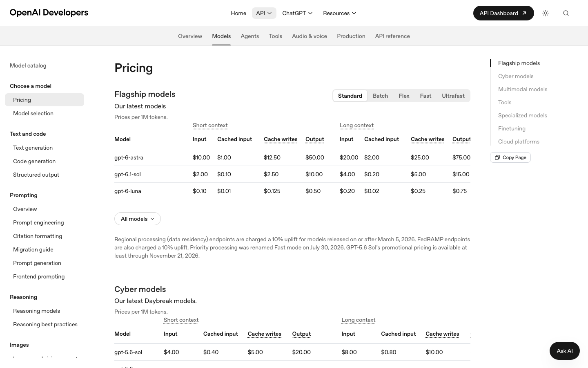Screen dimensions: 588x368
Task: Switch to Audio & voice tab
Action: click(x=310, y=36)
